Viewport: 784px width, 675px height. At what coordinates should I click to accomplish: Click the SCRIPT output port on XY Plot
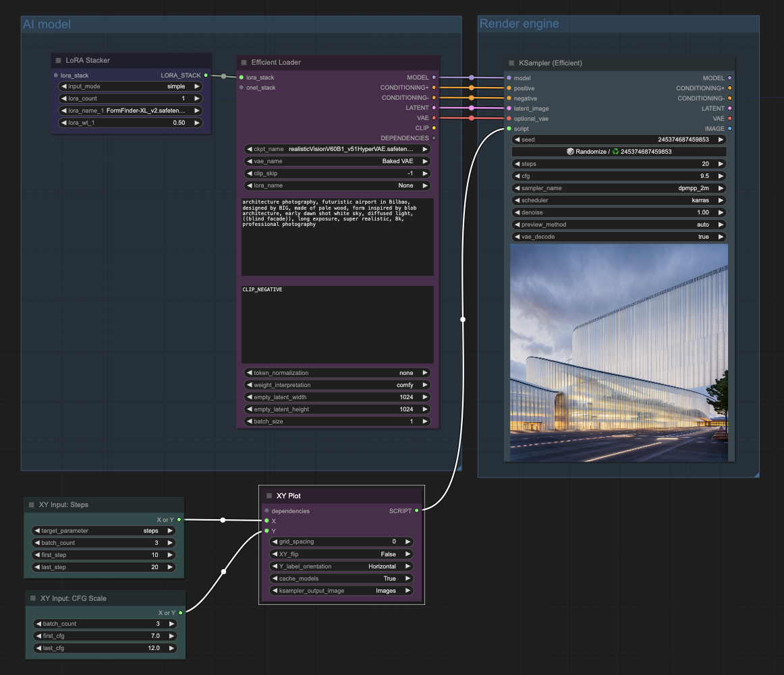pos(416,510)
